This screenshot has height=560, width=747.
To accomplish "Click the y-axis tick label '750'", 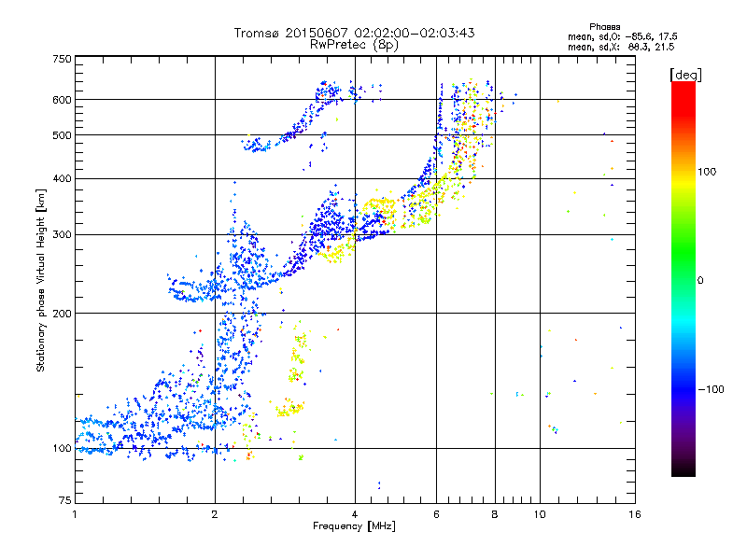I will click(x=62, y=59).
